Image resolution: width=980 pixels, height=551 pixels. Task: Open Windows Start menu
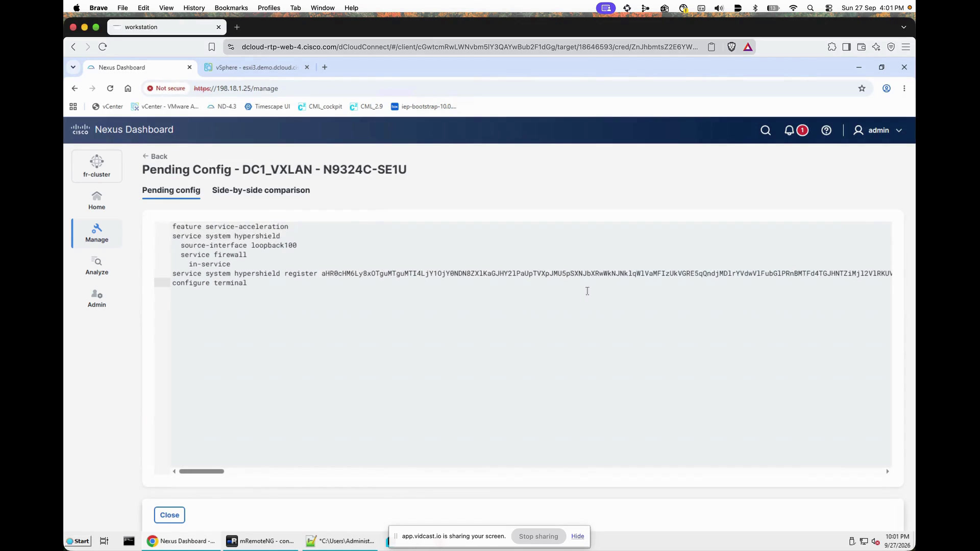point(78,541)
